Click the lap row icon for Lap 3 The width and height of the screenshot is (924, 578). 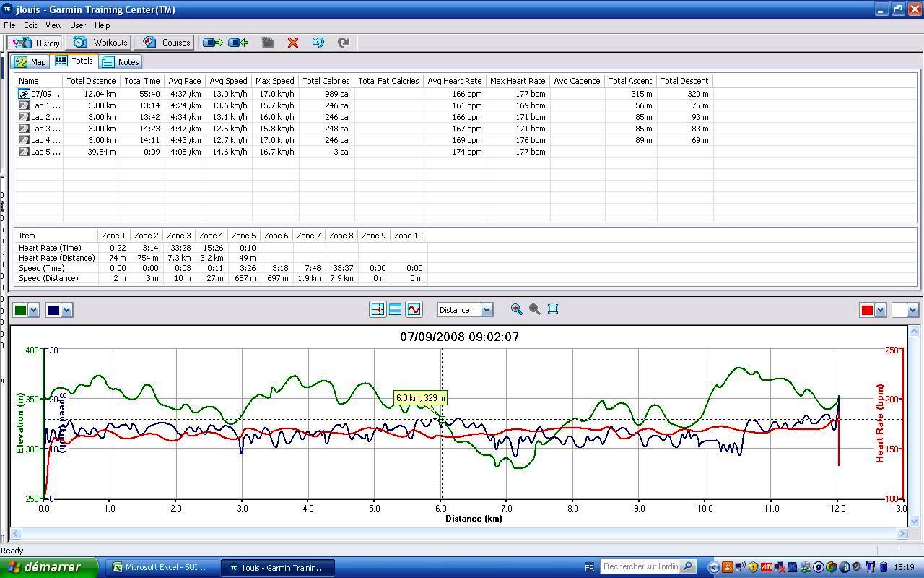click(x=24, y=129)
